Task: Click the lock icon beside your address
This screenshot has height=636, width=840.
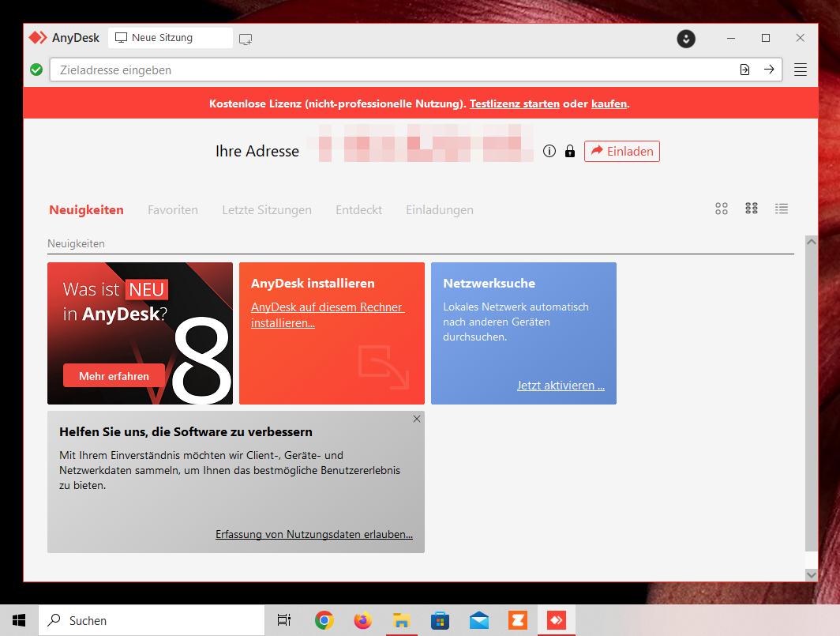Action: (569, 151)
